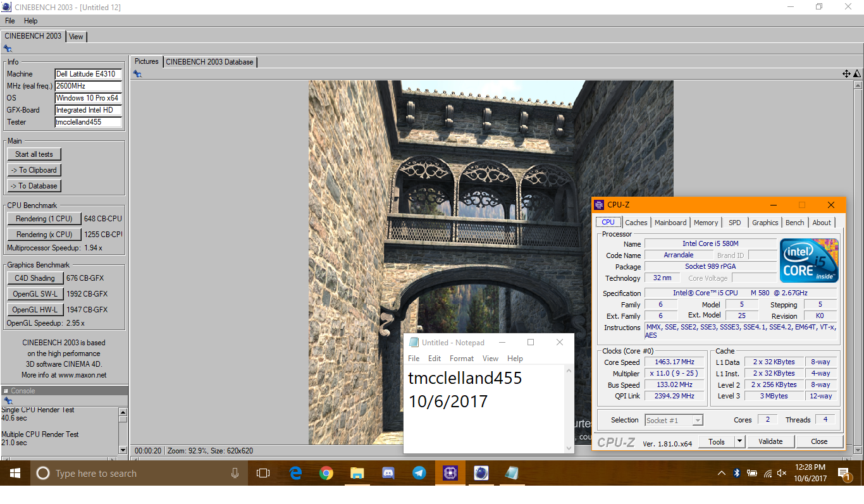The width and height of the screenshot is (864, 504).
Task: Click the muted volume tray icon
Action: pyautogui.click(x=782, y=473)
